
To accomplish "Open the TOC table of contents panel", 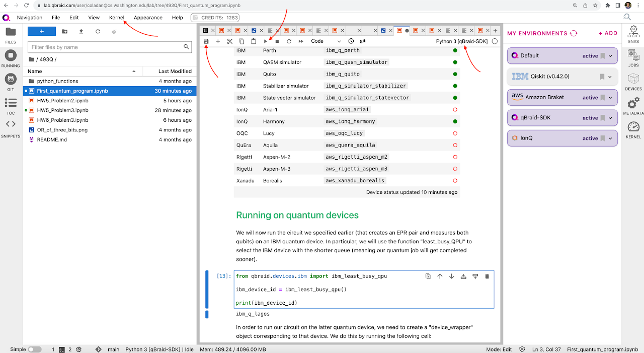I will pyautogui.click(x=11, y=106).
